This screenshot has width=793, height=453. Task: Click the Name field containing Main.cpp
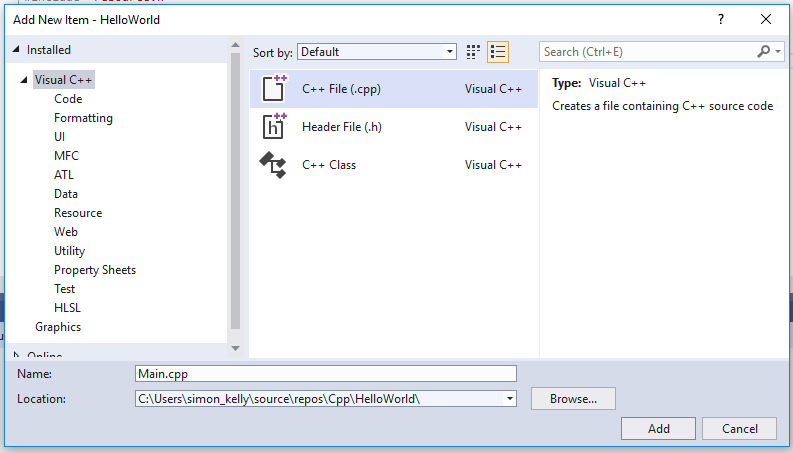click(x=325, y=374)
